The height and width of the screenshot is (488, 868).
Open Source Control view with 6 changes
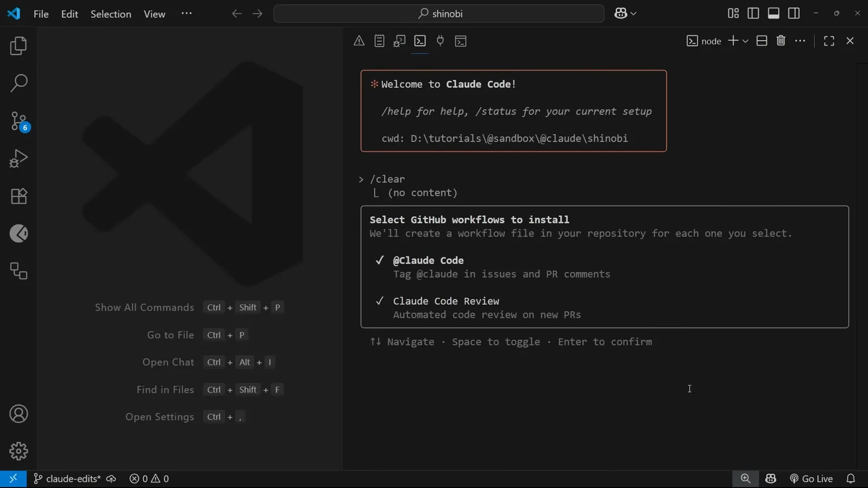point(20,121)
